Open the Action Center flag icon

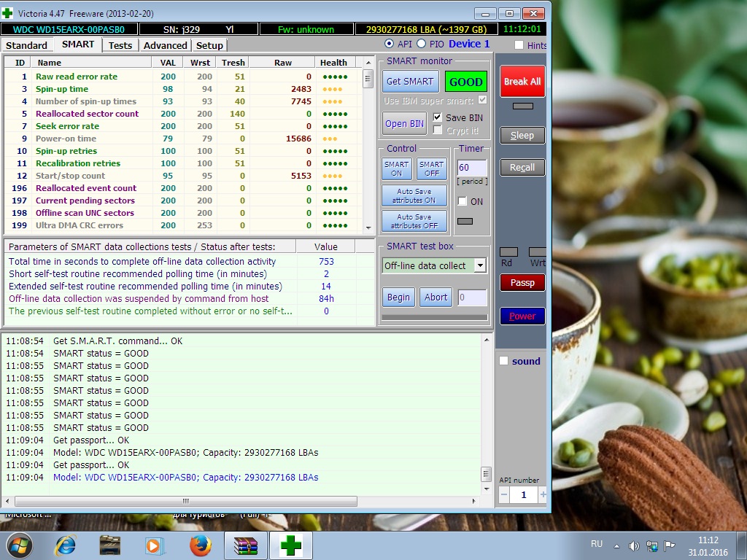(670, 545)
